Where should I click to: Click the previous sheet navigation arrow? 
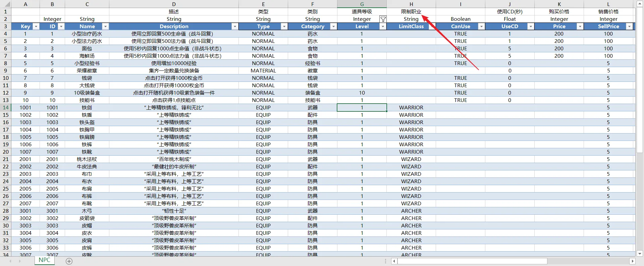[x=10, y=261]
